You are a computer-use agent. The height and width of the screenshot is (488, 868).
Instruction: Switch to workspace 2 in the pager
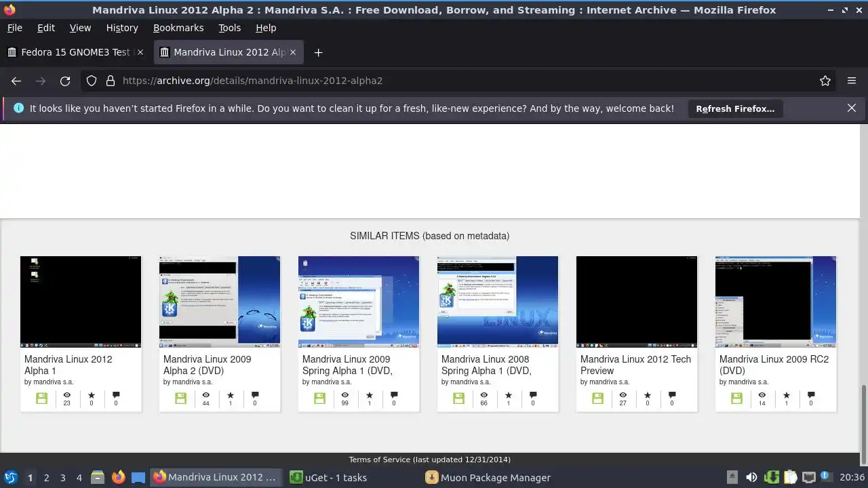(x=46, y=478)
